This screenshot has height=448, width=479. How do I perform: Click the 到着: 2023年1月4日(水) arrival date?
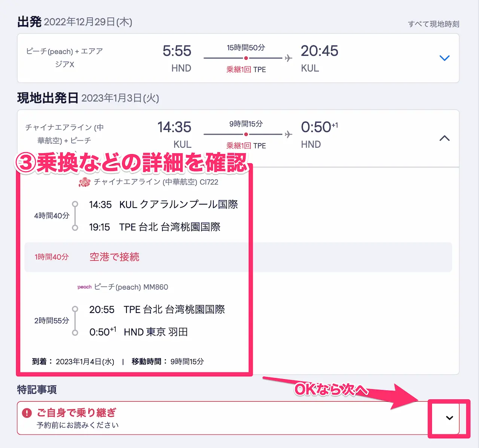[x=73, y=362]
